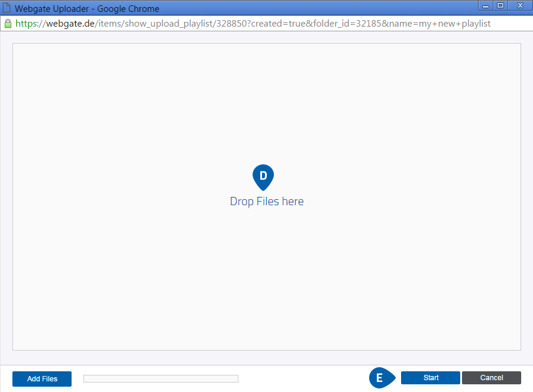Click the Drop Files here text
Screen dimensions: 533x392
(267, 202)
